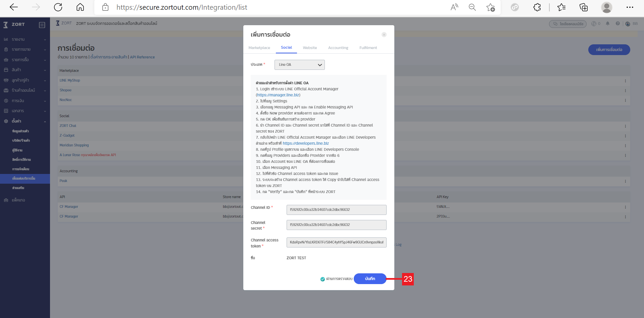
Task: Expand the ร้านค้าออนไลน์ sidebar menu
Action: tap(25, 90)
